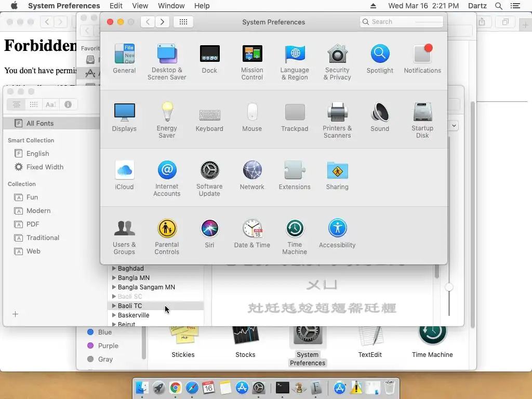Image resolution: width=532 pixels, height=399 pixels.
Task: Open Spotlight search in menu bar
Action: tap(498, 6)
